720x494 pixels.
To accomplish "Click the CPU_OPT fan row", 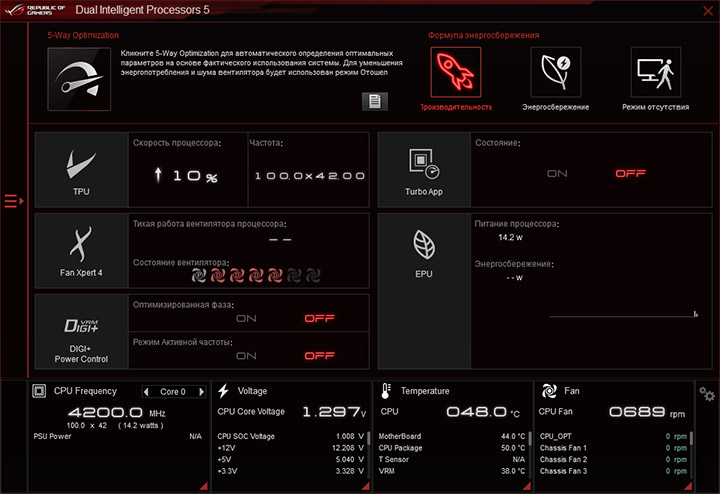I will pyautogui.click(x=613, y=436).
